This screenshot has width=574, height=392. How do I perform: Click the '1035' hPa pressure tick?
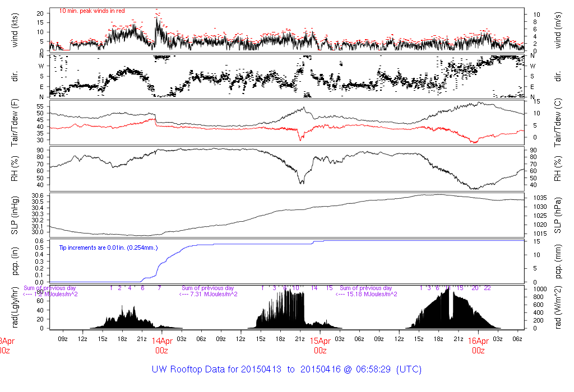tap(540, 198)
